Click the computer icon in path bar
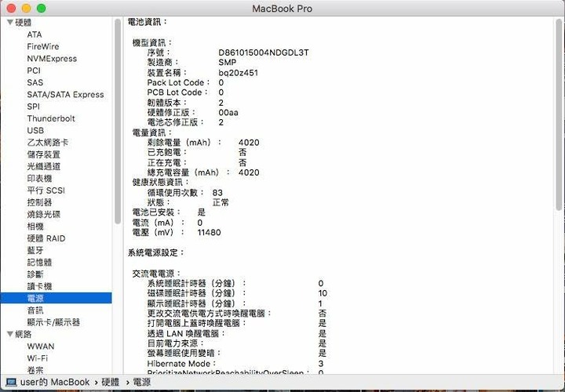 click(x=11, y=383)
